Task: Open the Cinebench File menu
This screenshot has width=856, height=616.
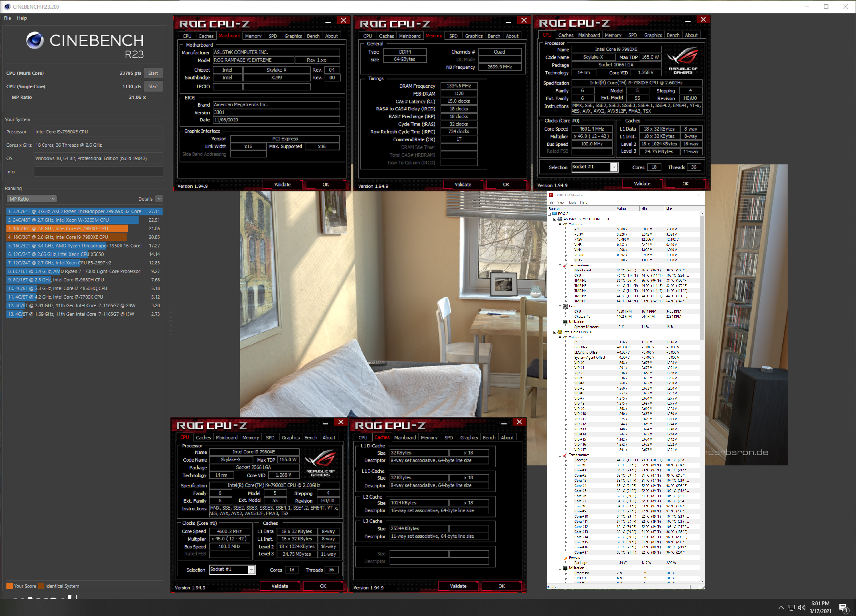Action: click(7, 18)
